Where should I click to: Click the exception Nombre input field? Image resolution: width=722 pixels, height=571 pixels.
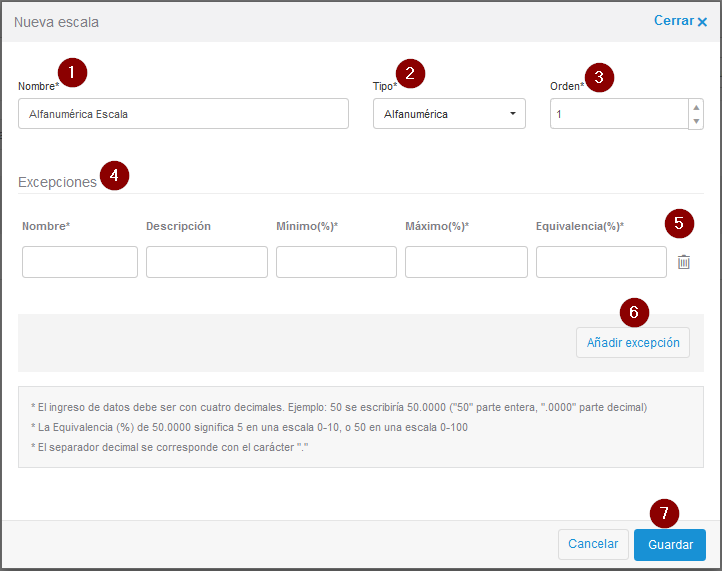tap(80, 262)
